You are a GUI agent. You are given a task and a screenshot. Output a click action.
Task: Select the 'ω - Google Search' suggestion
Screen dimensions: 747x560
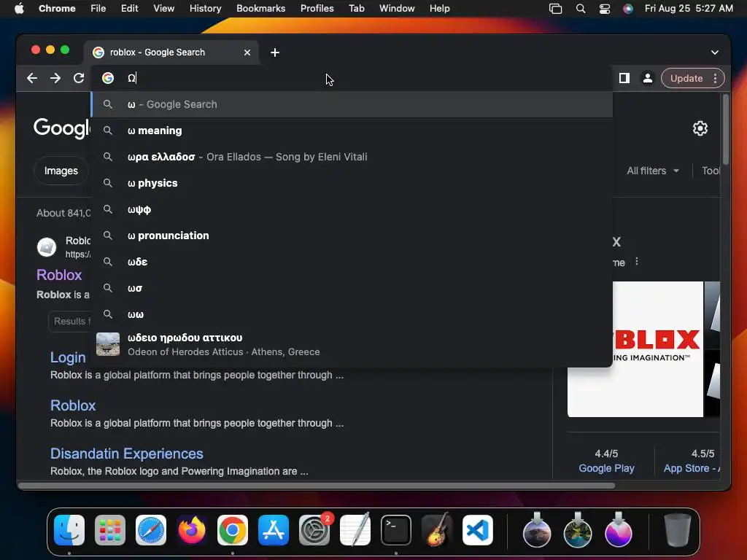click(x=352, y=104)
